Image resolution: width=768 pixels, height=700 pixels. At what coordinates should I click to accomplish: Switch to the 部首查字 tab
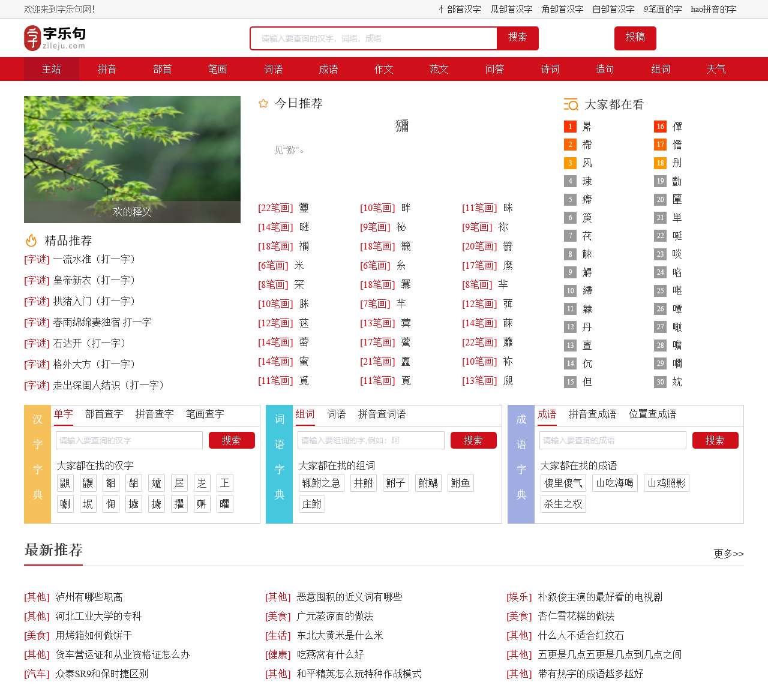pyautogui.click(x=104, y=414)
